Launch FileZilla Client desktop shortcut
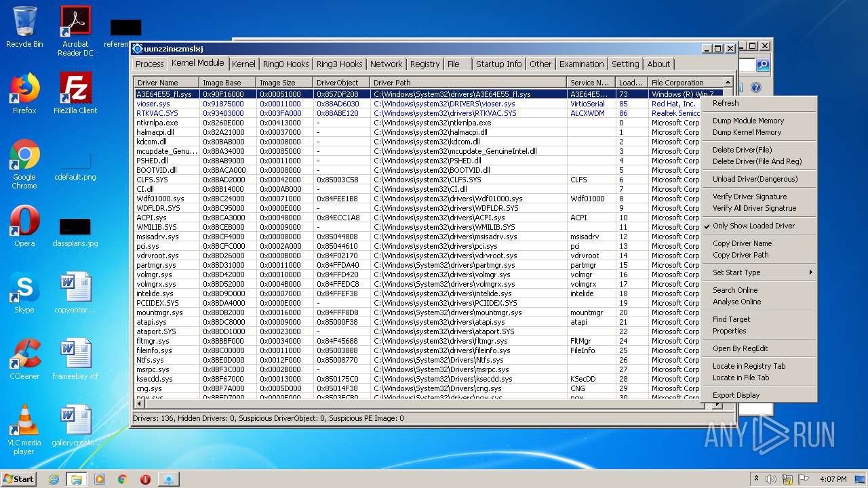This screenshot has width=868, height=488. click(x=75, y=94)
